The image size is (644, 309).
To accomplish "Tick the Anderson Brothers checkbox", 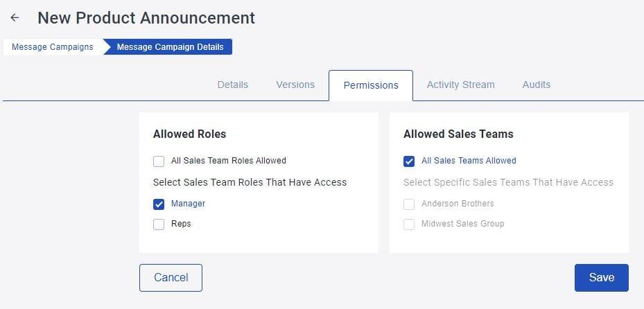I will tap(409, 204).
